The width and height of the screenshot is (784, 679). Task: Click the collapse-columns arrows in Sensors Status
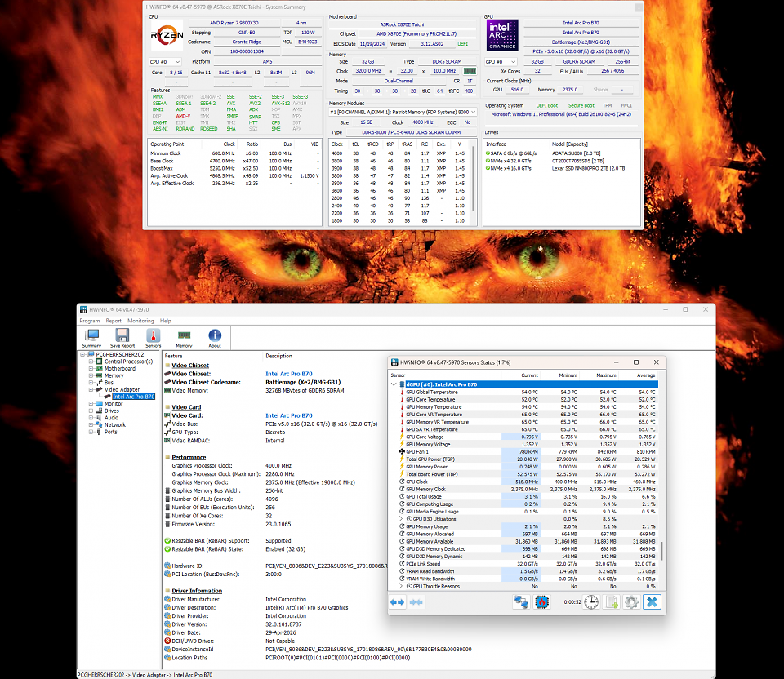tap(416, 602)
